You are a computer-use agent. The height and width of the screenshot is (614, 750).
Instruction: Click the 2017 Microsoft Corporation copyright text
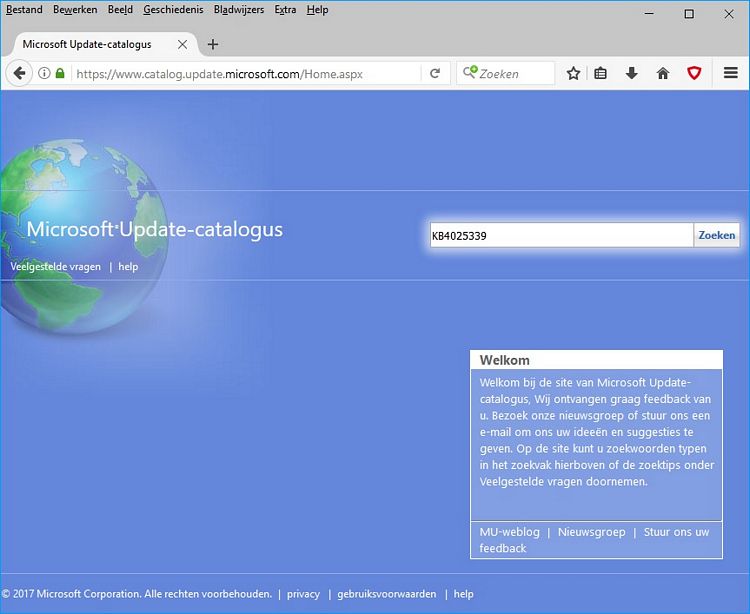(137, 594)
